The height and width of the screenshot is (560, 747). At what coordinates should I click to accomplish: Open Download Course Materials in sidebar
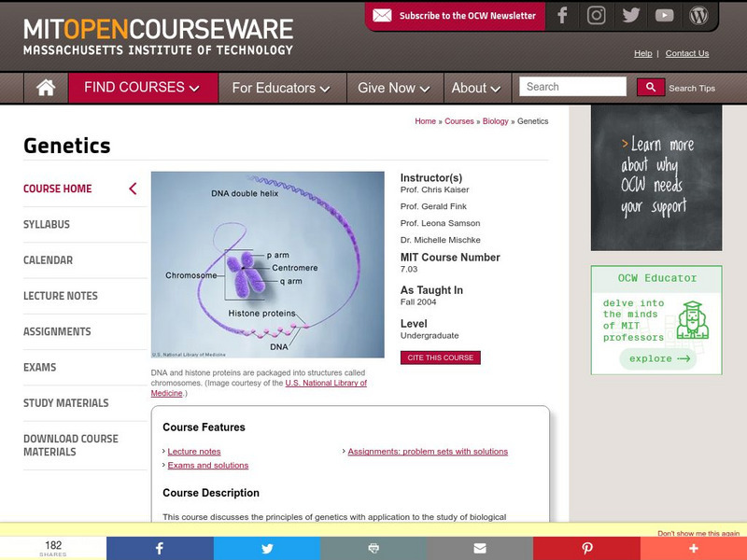71,445
